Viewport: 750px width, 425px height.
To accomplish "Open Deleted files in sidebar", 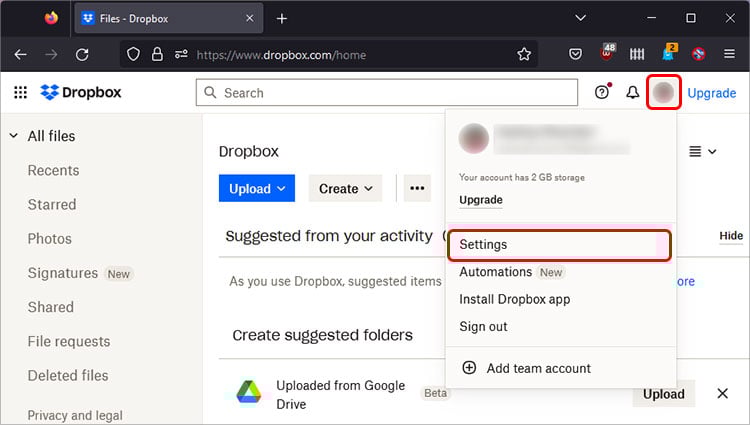I will click(x=68, y=376).
